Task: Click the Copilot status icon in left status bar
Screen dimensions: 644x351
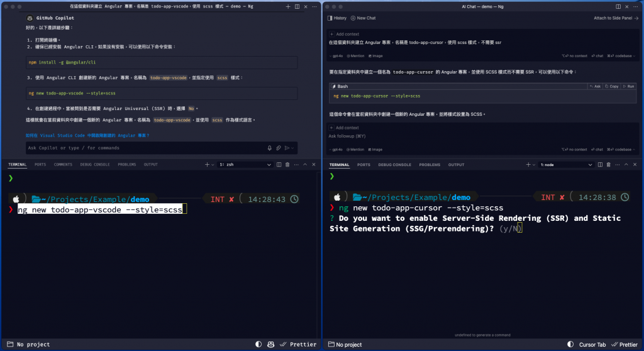Action: 270,345
